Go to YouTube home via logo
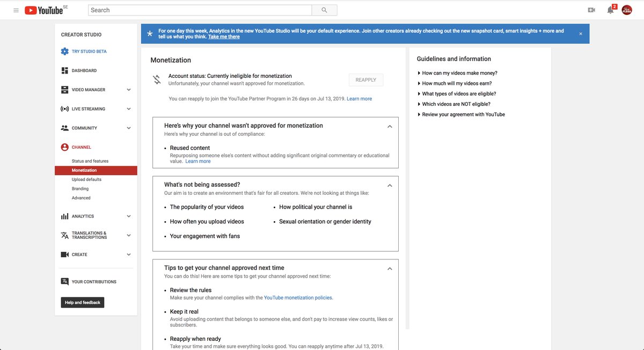644x350 pixels. 44,10
